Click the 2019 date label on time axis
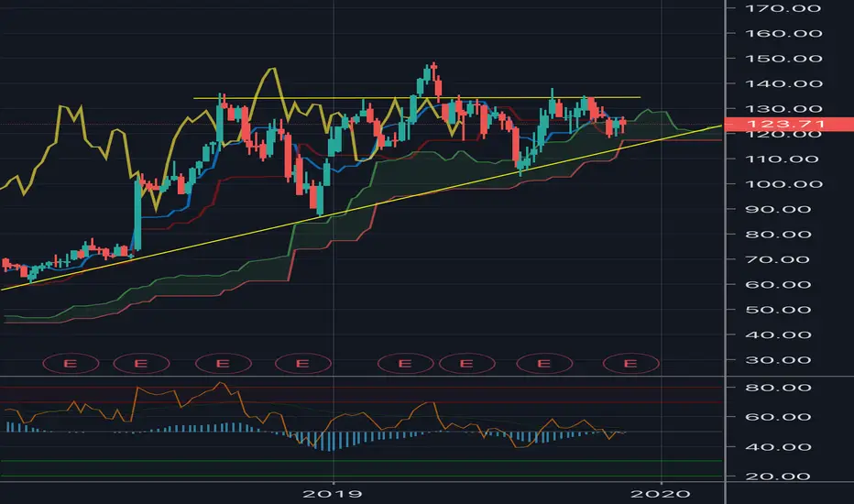This screenshot has width=854, height=504. (333, 494)
